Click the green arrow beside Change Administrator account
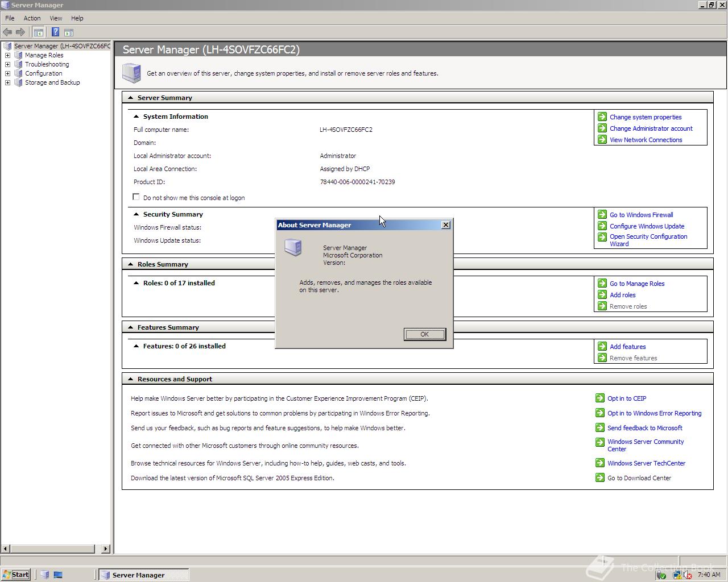This screenshot has height=582, width=728. coord(602,128)
